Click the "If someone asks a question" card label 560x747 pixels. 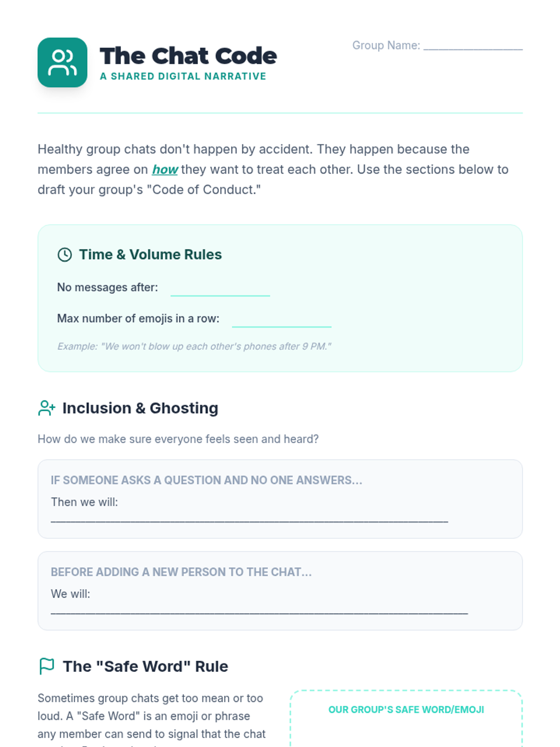(206, 480)
